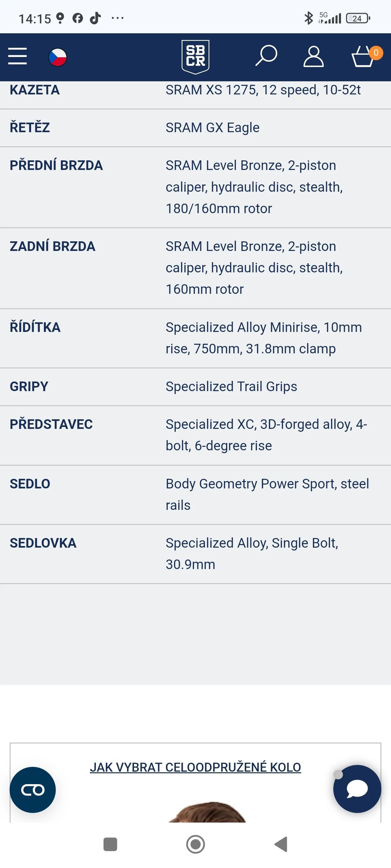The width and height of the screenshot is (391, 868).
Task: Open the hamburger menu
Action: coord(18,56)
